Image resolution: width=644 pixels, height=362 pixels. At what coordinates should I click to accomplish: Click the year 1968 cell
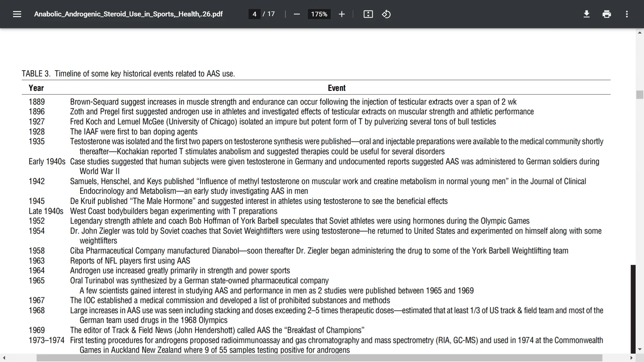(37, 310)
